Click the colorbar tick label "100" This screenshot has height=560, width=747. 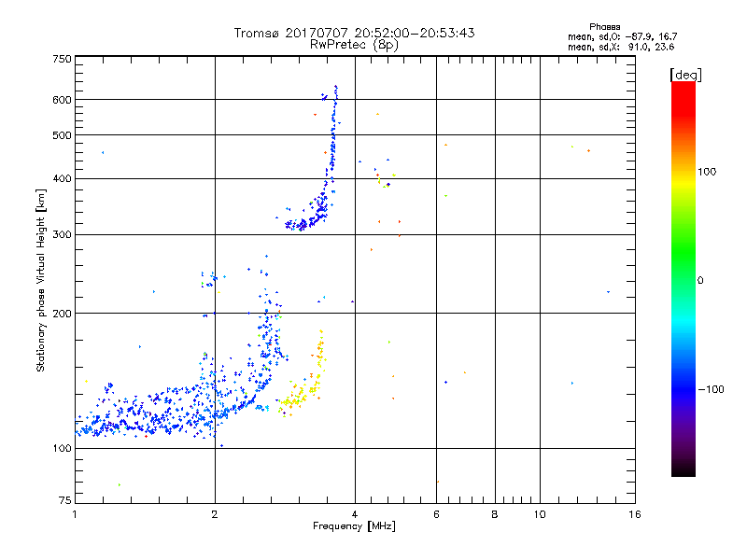707,172
